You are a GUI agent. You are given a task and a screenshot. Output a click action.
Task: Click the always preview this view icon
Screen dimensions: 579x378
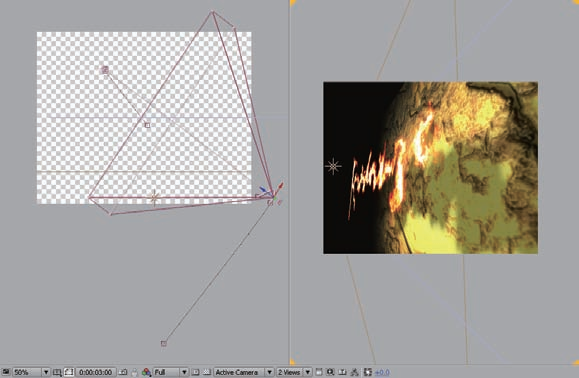click(x=6, y=372)
